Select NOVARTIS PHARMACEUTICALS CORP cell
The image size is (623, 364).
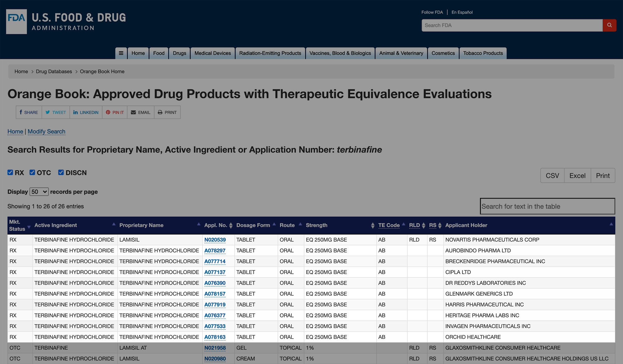tap(529, 240)
